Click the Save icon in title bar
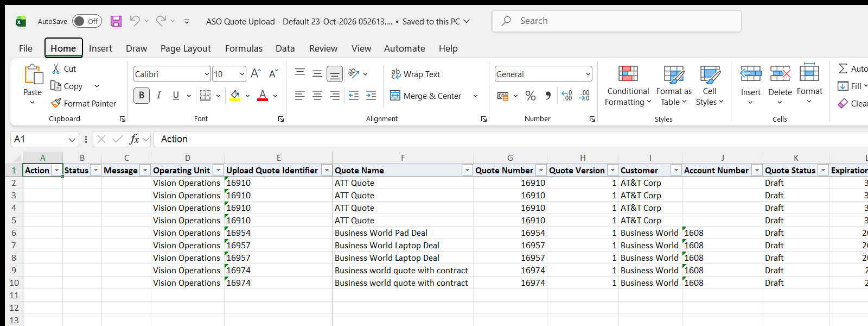 [x=116, y=21]
